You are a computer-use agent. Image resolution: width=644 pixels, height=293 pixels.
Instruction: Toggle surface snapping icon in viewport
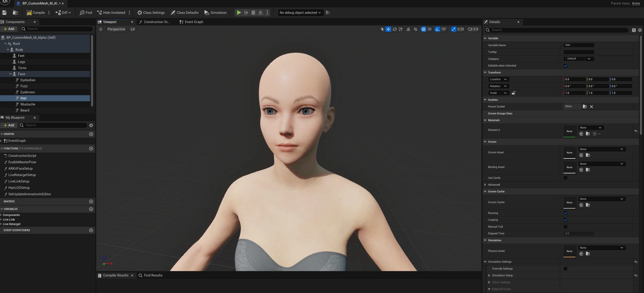coord(415,29)
